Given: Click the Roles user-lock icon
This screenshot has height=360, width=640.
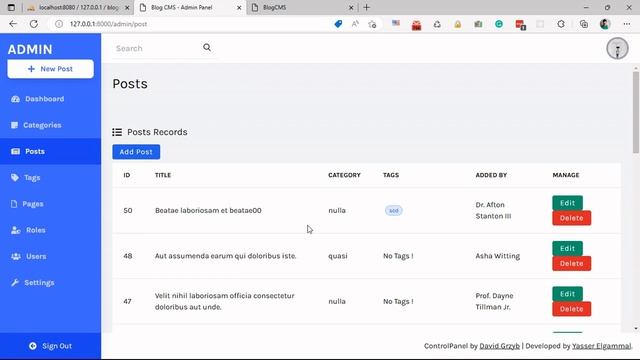Looking at the screenshot, I should [16, 230].
